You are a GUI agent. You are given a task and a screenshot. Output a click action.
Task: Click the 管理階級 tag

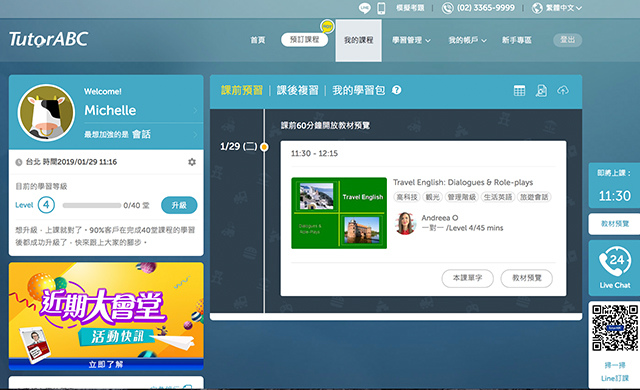point(462,197)
